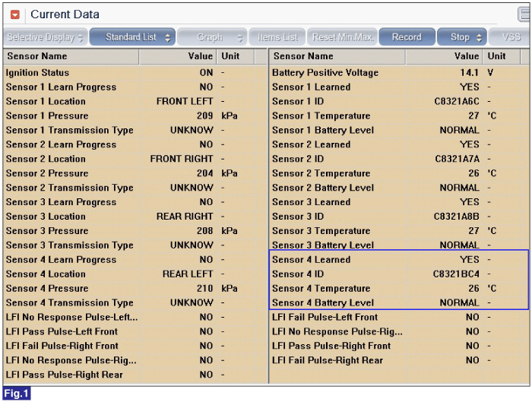Select LFI Fail Pulse-Right Front row
Screen dimensions: 532x402
point(136,346)
